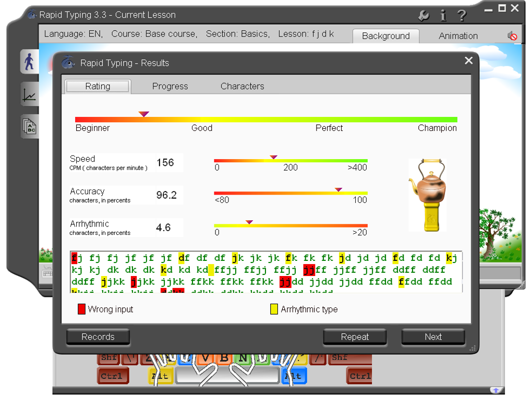Open the settings wrench icon
Viewport: 532px width, 407px height.
pos(424,15)
